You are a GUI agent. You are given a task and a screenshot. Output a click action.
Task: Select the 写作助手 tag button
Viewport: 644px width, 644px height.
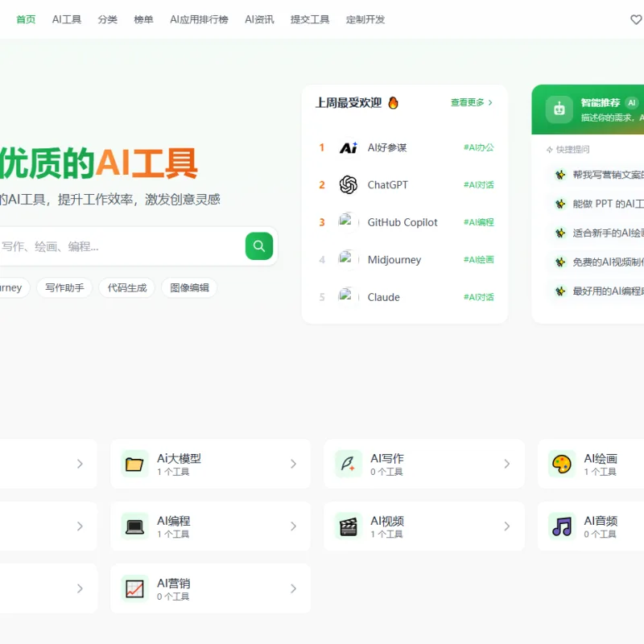(x=64, y=287)
